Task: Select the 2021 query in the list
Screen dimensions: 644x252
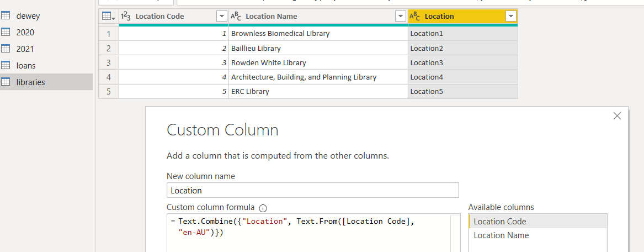Action: [25, 49]
